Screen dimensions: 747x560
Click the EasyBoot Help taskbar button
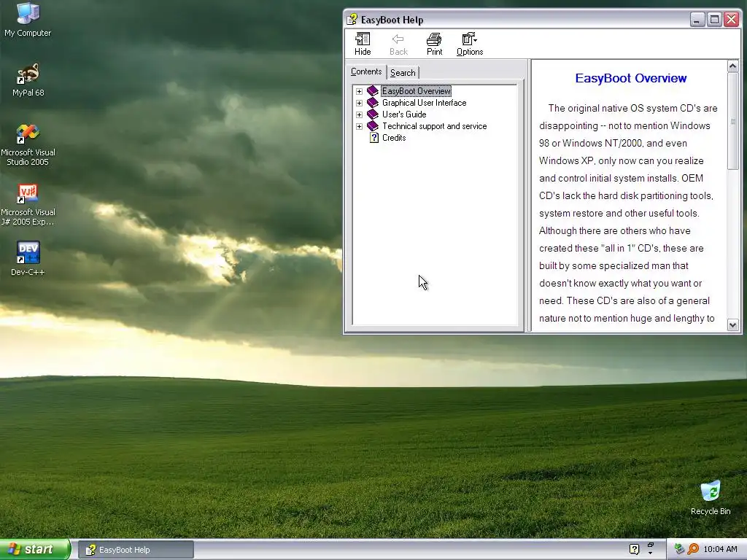pyautogui.click(x=135, y=550)
